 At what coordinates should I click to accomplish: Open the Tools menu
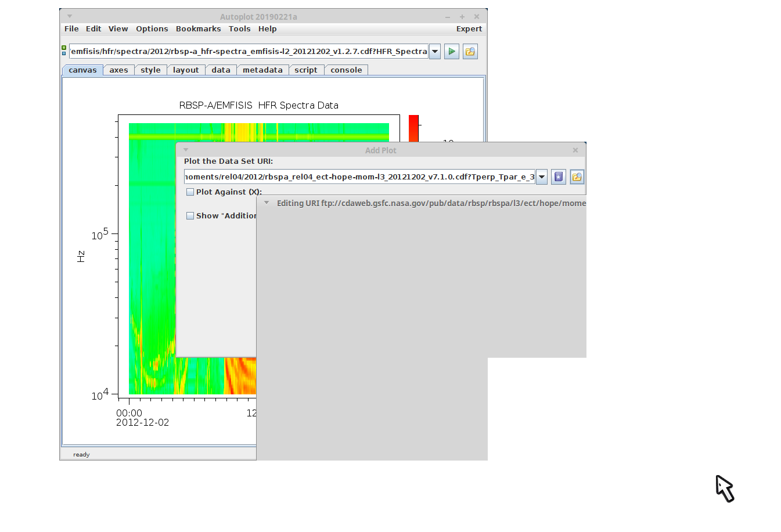[239, 29]
